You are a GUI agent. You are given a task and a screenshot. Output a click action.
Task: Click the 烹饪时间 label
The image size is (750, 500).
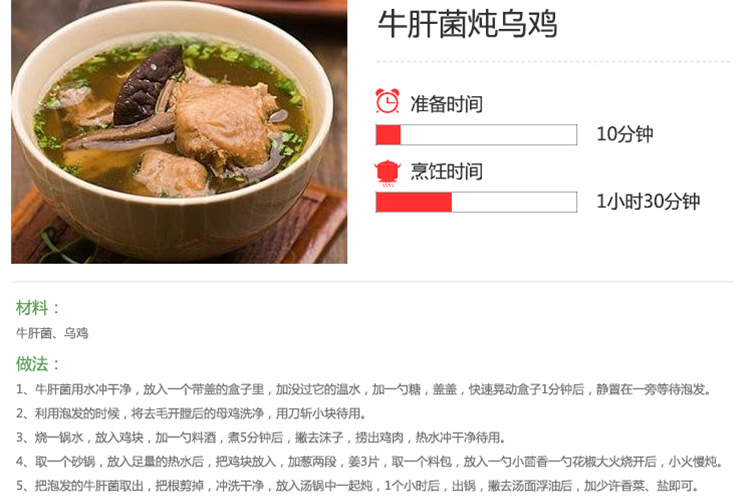coord(446,171)
